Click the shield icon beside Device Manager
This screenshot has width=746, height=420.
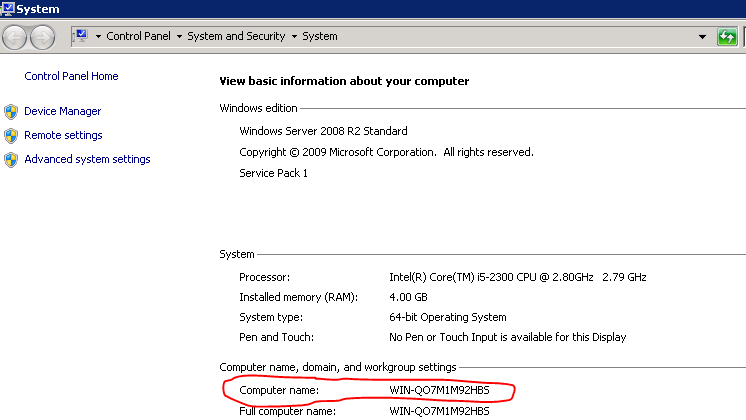click(11, 112)
